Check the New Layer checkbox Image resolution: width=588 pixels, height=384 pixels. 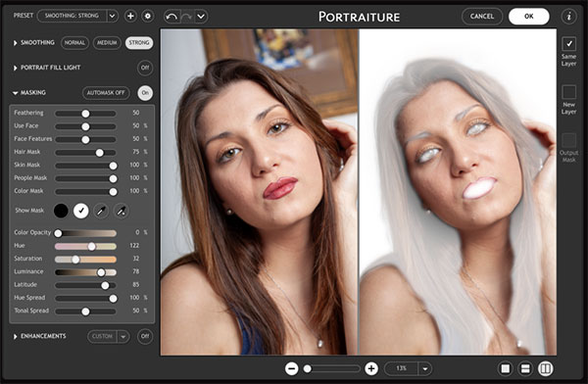point(568,92)
